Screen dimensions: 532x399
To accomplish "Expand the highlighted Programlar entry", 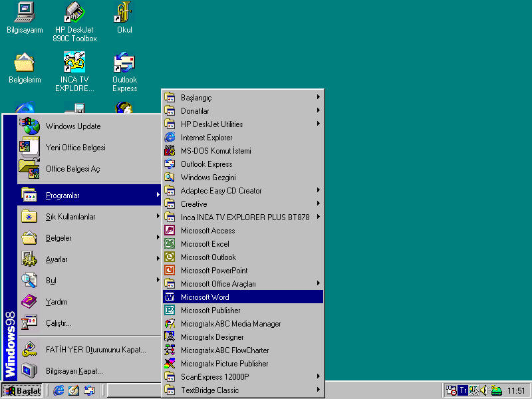I will 89,195.
